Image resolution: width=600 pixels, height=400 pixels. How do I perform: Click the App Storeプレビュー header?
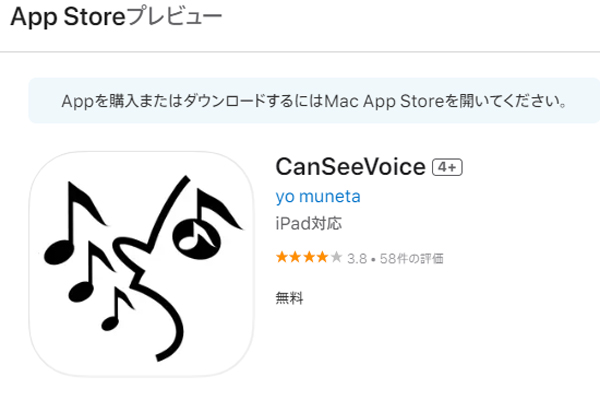[116, 17]
